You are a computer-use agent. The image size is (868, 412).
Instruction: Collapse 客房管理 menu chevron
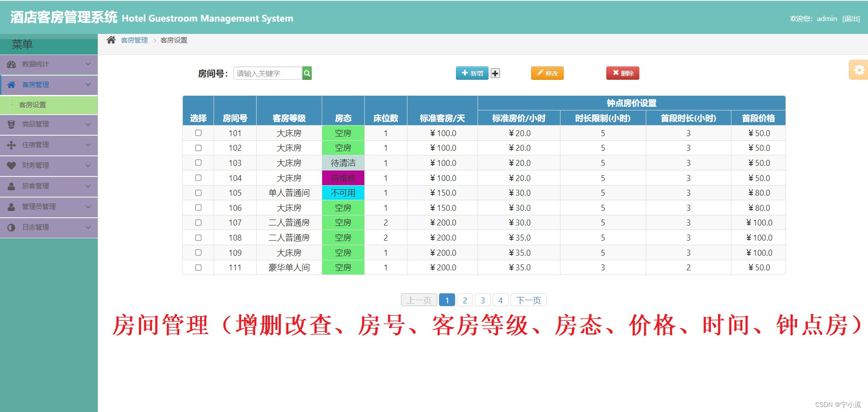[88, 85]
